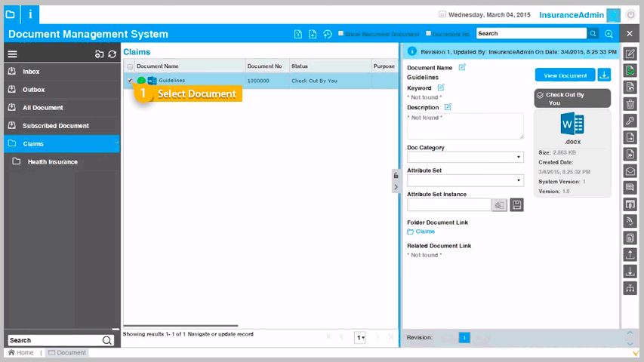Click the check-in document icon with green mark

[x=630, y=70]
